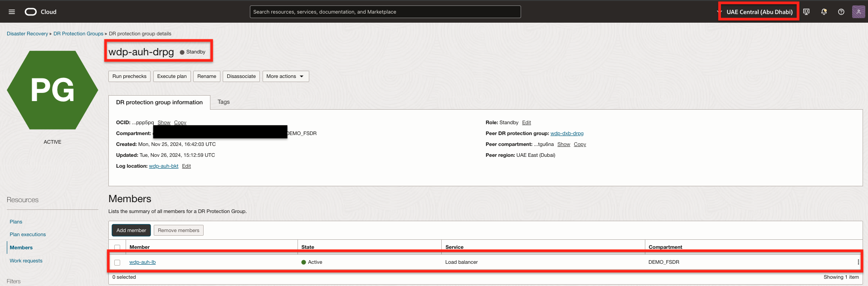Tick the checkbox for wdp-auh-lb
The height and width of the screenshot is (286, 868).
click(x=117, y=262)
